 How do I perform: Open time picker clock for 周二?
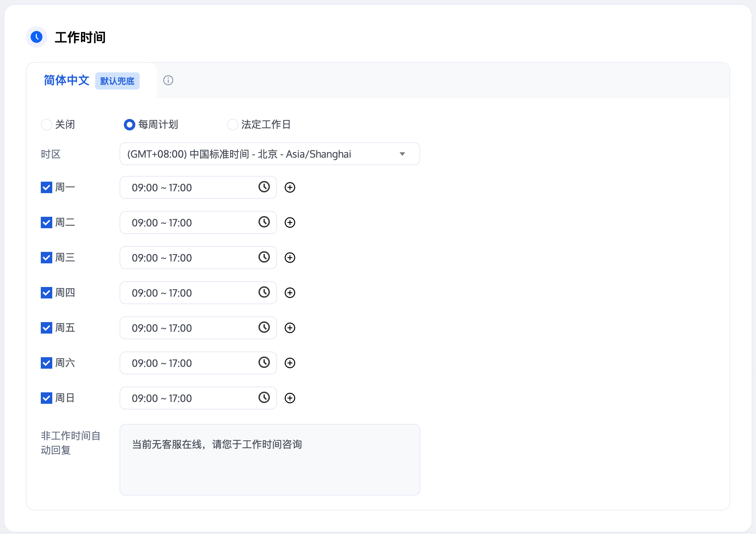coord(264,222)
